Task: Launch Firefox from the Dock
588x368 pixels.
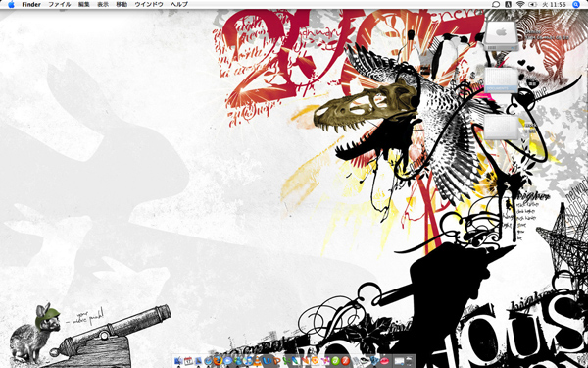Action: click(x=218, y=360)
